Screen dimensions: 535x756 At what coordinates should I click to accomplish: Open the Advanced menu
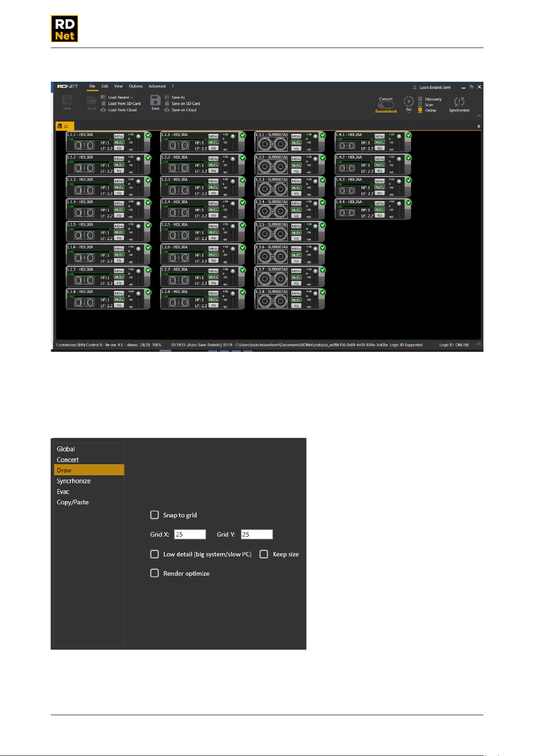[157, 86]
